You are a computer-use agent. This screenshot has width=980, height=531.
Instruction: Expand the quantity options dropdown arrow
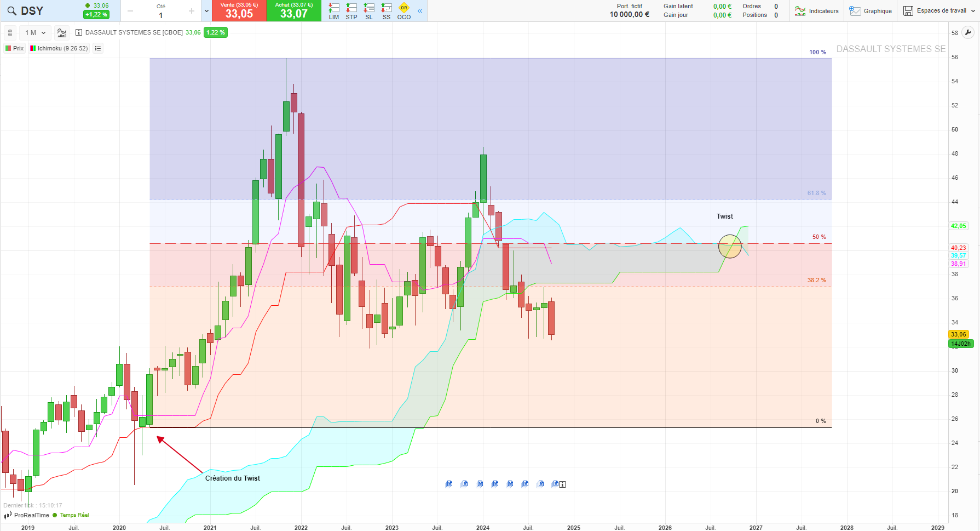[x=206, y=11]
